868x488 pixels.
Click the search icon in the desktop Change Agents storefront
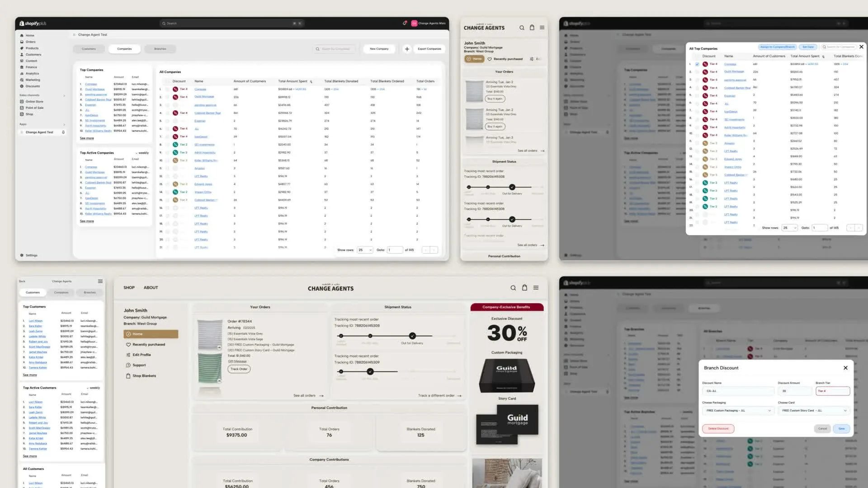tap(513, 288)
